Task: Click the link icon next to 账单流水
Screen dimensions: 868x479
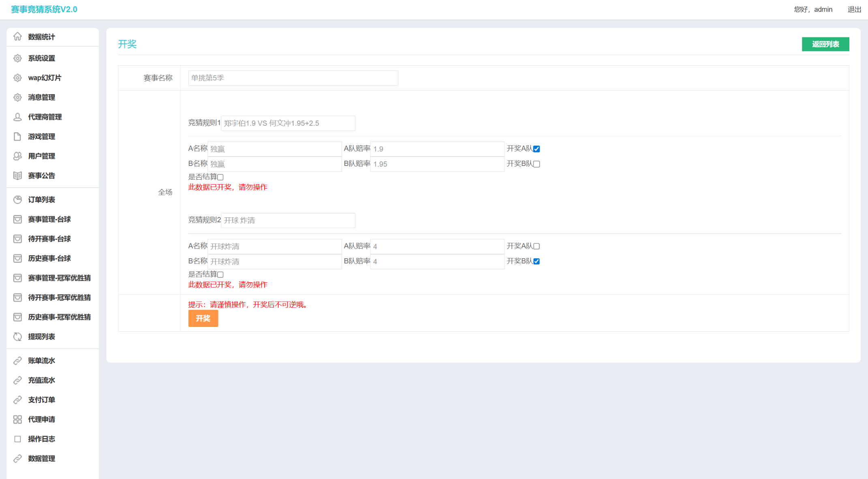Action: coord(17,361)
